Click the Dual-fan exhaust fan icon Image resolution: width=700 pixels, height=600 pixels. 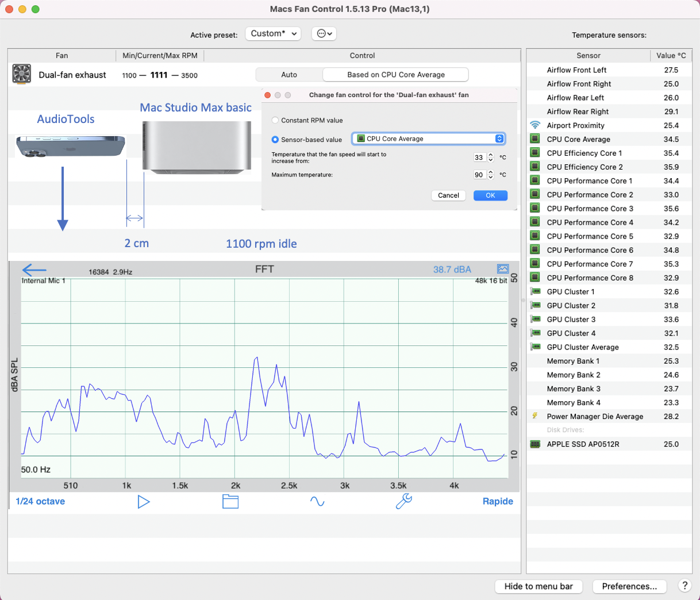pos(22,74)
